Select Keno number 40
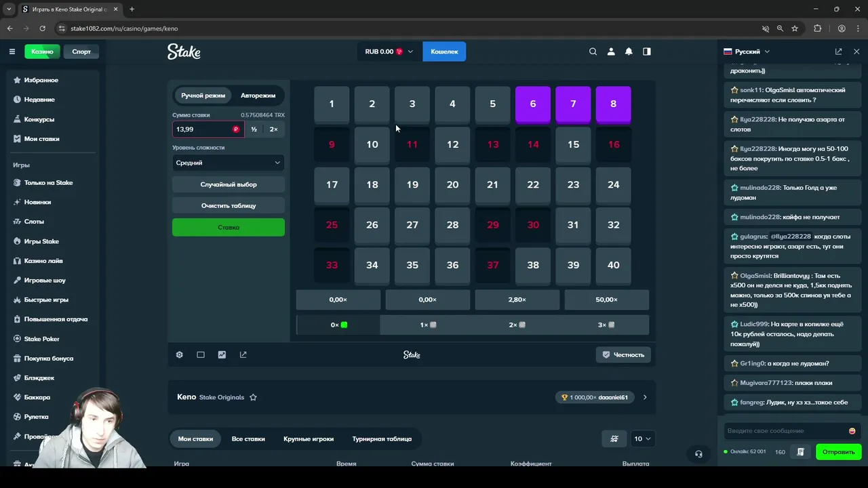This screenshot has height=488, width=868. point(613,265)
